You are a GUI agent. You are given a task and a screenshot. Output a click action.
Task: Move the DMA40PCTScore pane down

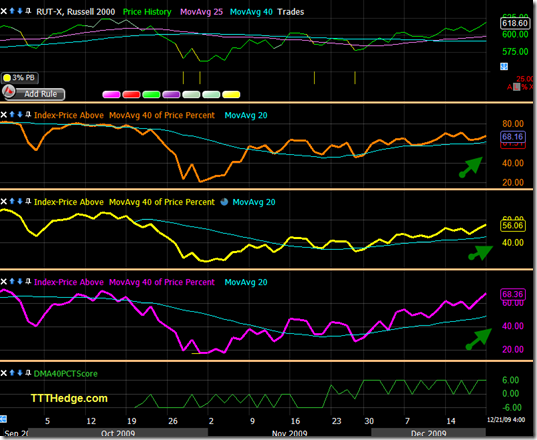point(20,373)
